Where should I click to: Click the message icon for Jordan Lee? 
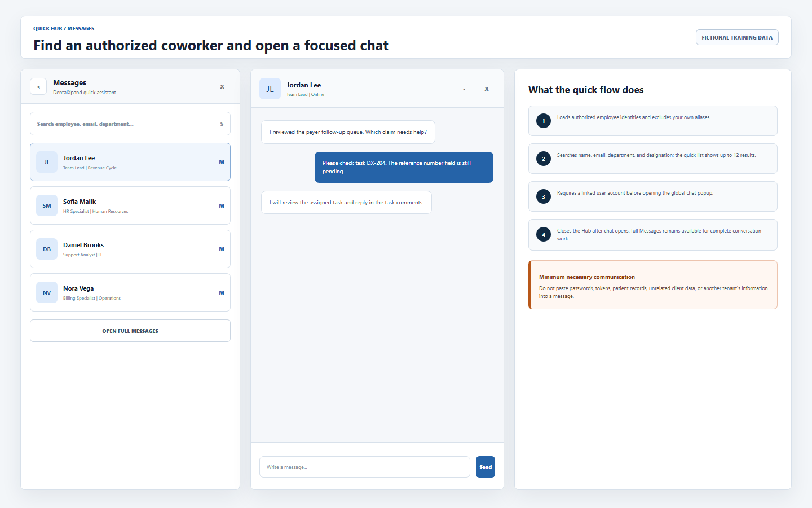click(222, 162)
